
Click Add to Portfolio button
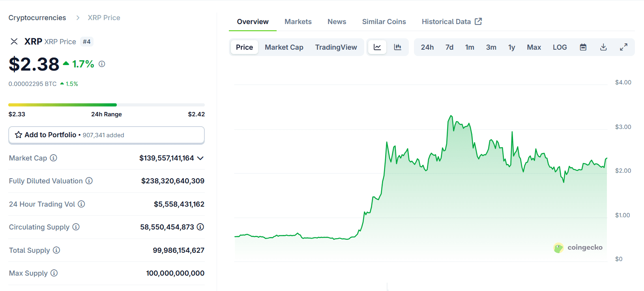coord(107,135)
